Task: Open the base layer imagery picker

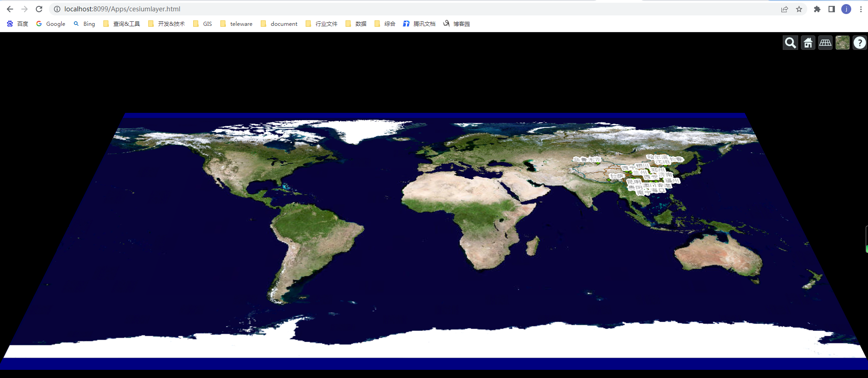Action: 842,43
